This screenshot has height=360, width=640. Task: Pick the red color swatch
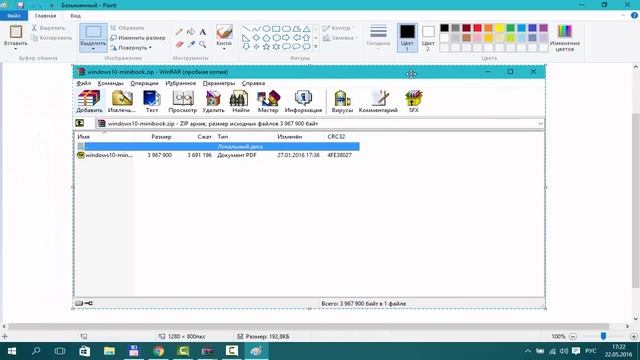point(478,28)
